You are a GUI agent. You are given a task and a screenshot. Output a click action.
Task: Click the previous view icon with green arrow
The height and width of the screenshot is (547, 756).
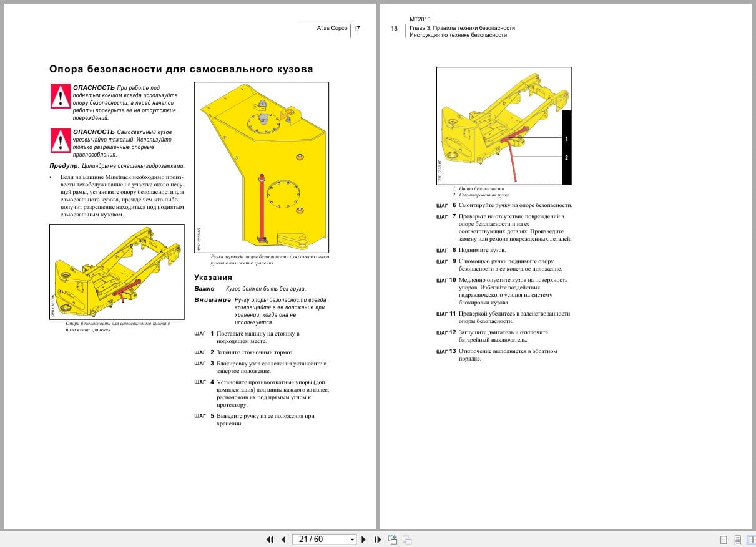click(393, 538)
